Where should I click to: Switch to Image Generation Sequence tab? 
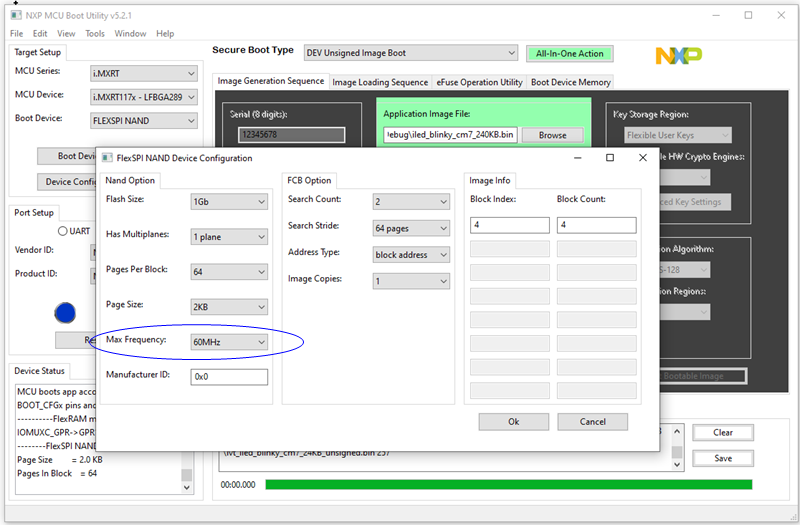point(270,81)
